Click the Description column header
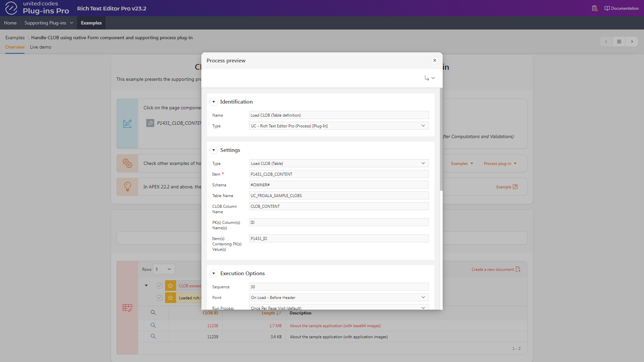This screenshot has height=362, width=644. [301, 313]
